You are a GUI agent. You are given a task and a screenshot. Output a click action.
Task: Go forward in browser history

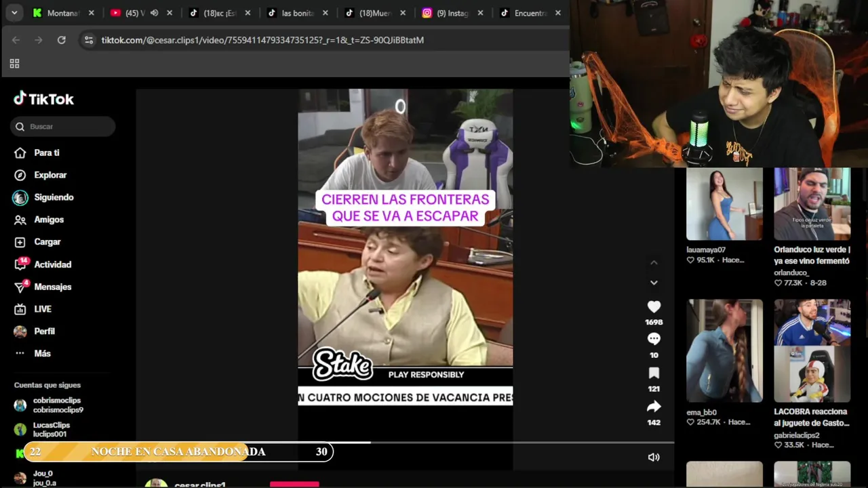click(39, 40)
